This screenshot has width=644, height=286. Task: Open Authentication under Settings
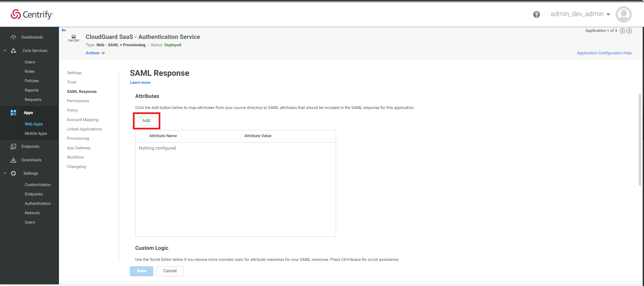(38, 204)
